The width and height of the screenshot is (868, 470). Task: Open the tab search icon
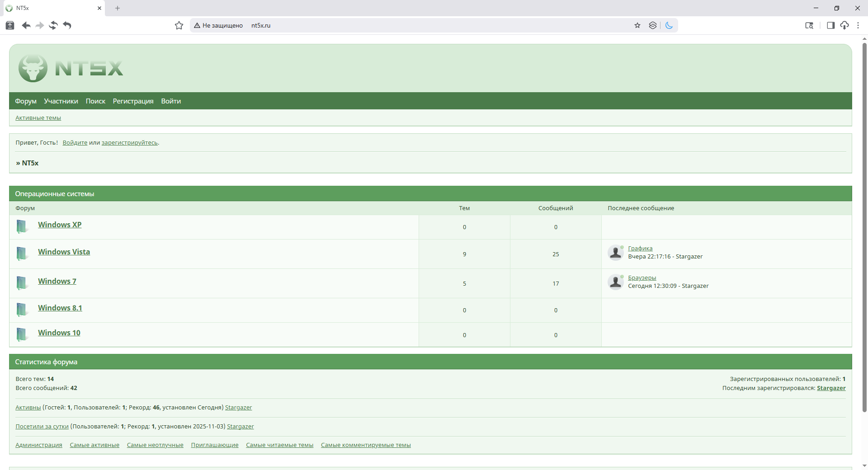[x=809, y=25]
